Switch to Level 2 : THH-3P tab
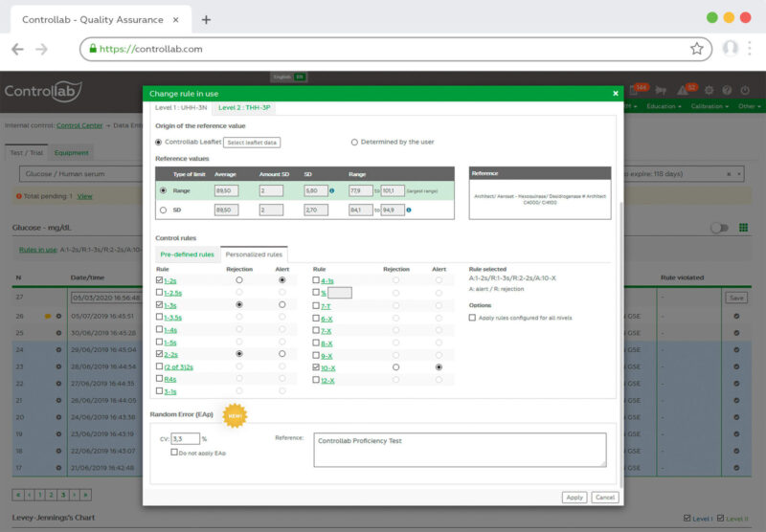Viewport: 766px width, 532px height. tap(244, 107)
